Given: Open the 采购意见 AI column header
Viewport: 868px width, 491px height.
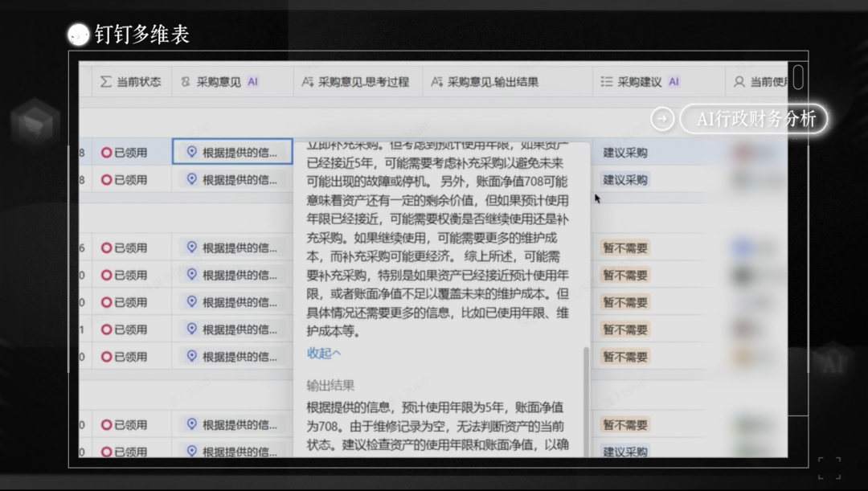Looking at the screenshot, I should tap(232, 82).
